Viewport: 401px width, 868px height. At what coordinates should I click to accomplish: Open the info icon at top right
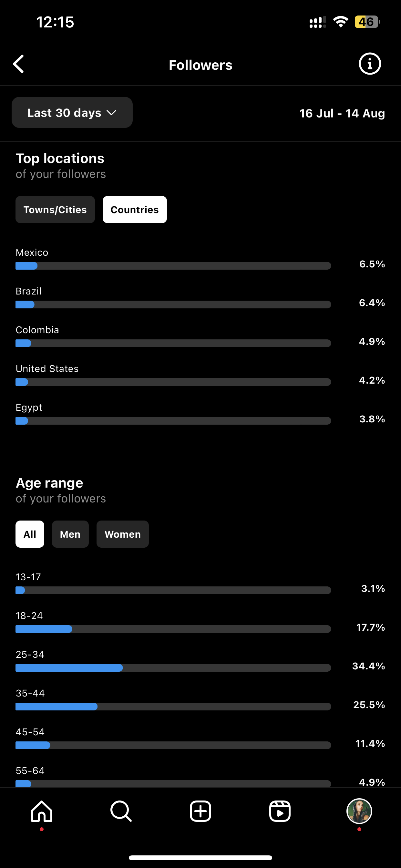370,64
